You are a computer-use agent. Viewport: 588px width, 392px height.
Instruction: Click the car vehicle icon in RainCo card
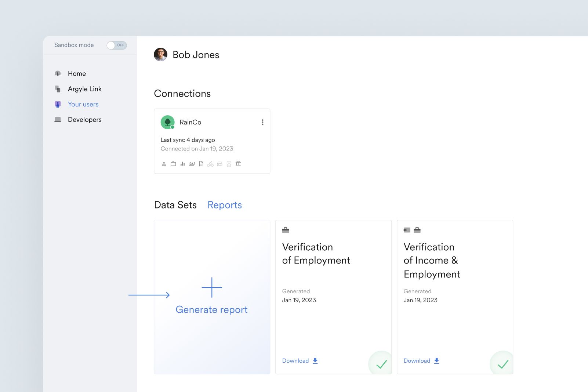(x=219, y=164)
